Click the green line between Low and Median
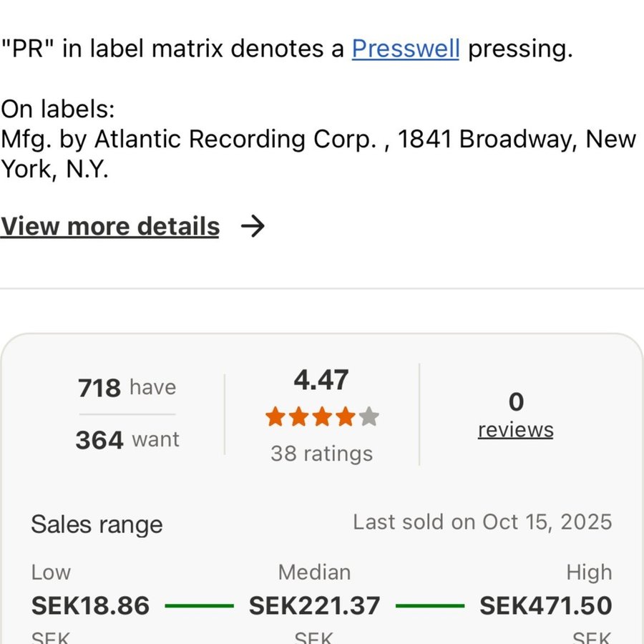Viewport: 644px width, 644px height. point(199,606)
